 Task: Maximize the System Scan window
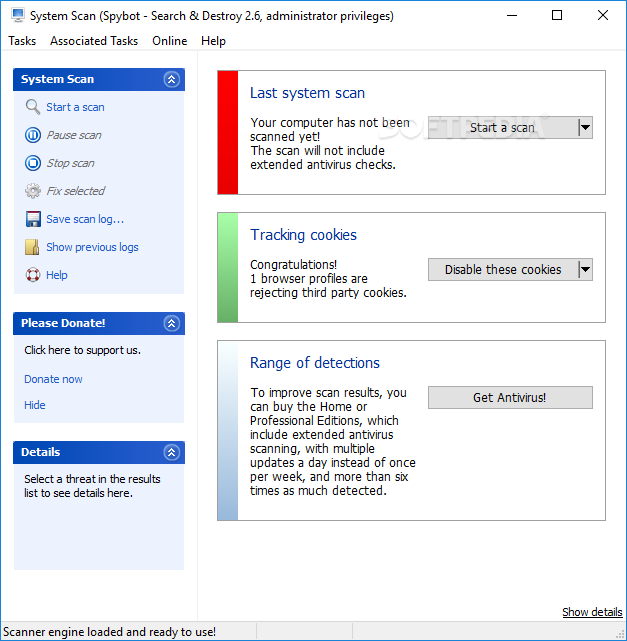click(x=557, y=16)
